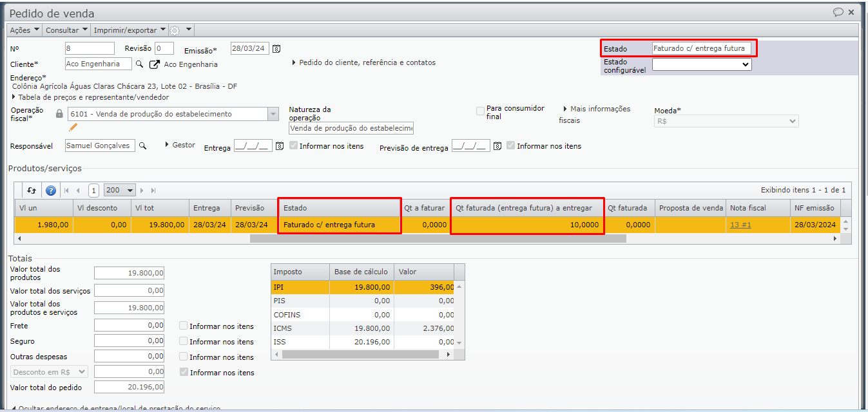Select the IPI tax row
The height and width of the screenshot is (412, 868).
coord(362,287)
